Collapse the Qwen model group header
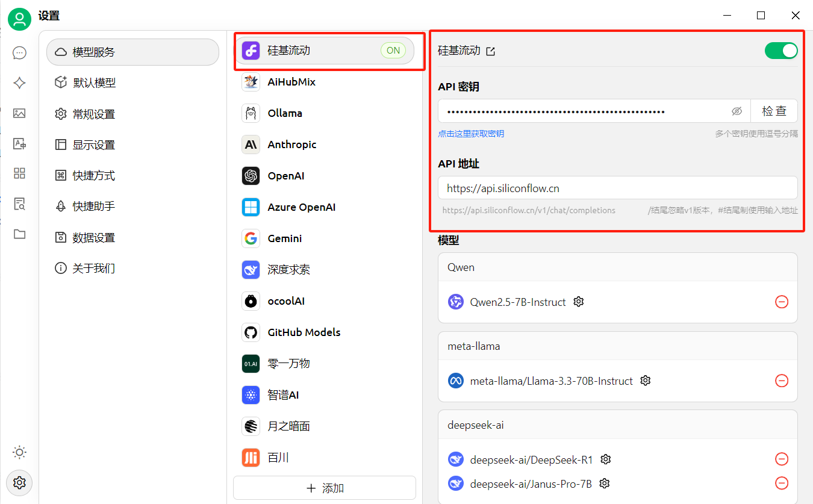The height and width of the screenshot is (504, 813). [618, 267]
